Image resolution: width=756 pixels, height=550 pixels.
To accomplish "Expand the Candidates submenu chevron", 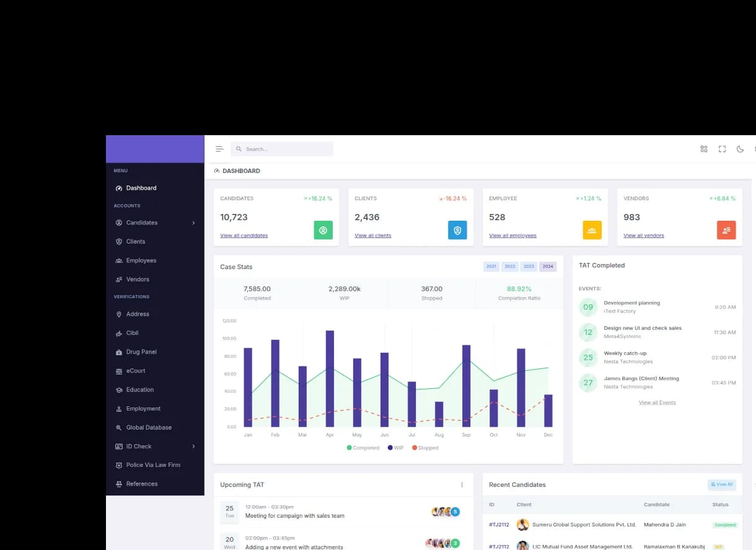I will point(193,223).
